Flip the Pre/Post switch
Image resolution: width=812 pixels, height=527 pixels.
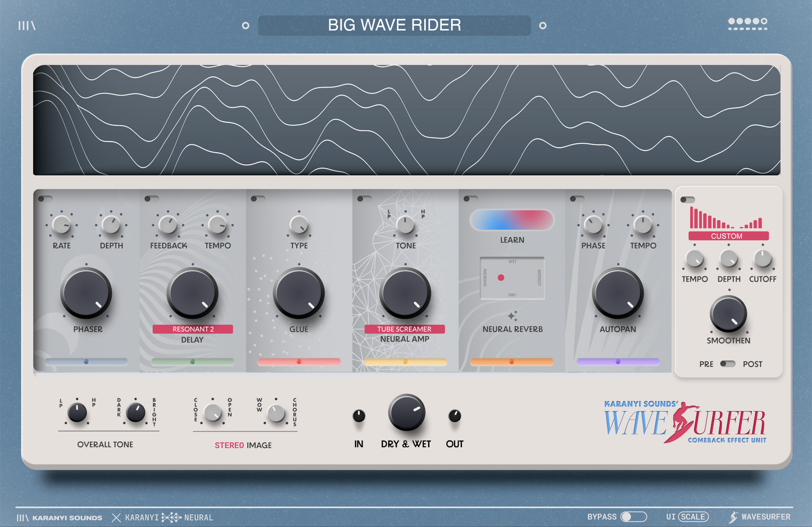pos(728,364)
